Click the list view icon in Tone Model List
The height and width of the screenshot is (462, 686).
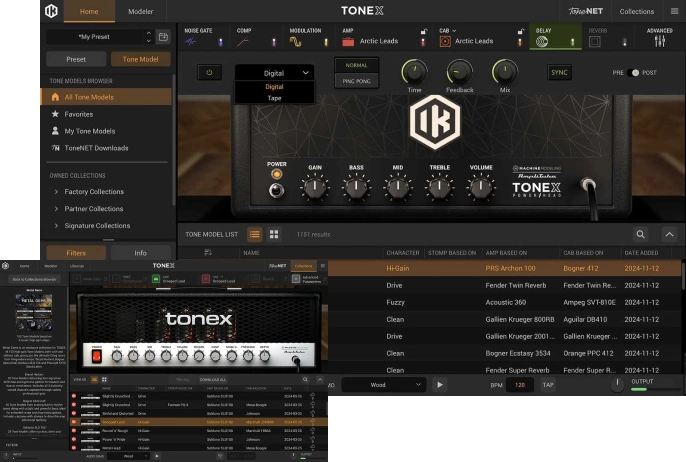pyautogui.click(x=255, y=234)
